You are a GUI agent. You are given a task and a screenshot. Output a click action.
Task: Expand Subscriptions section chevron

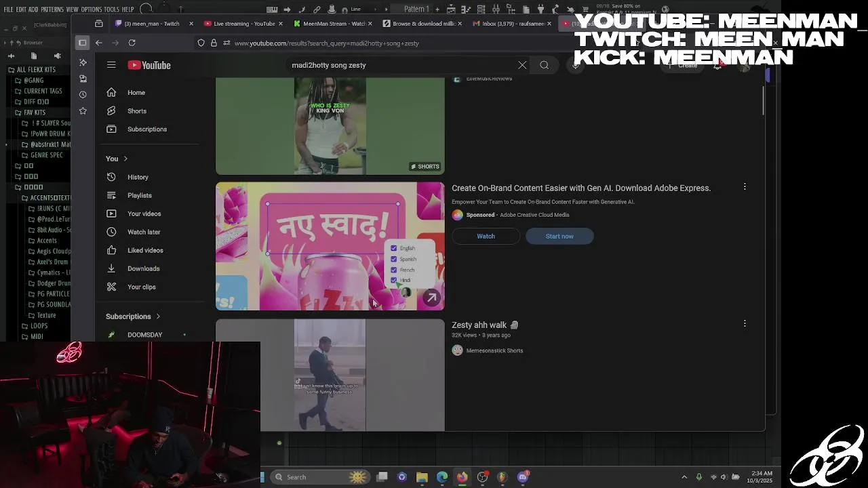(158, 317)
